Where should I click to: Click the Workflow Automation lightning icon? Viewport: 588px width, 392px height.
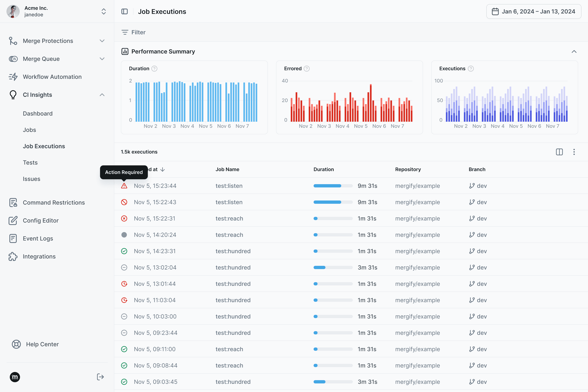tap(13, 77)
